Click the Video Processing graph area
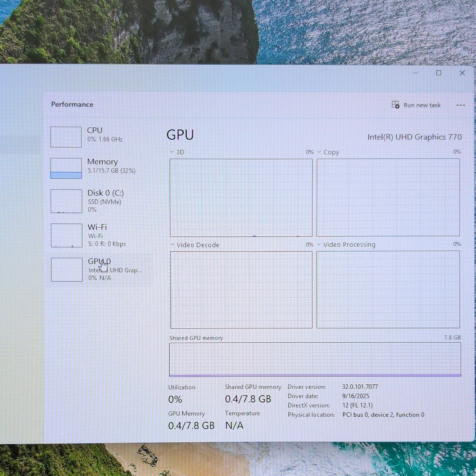The image size is (476, 476). click(388, 289)
